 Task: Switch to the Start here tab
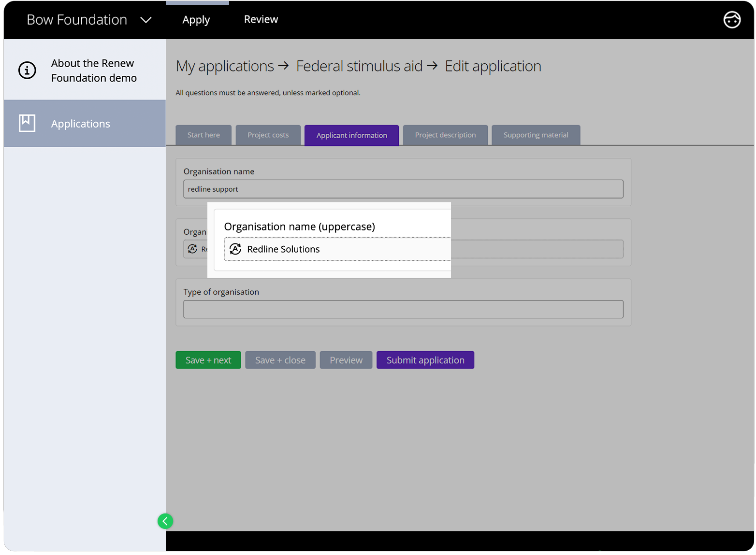[x=204, y=135]
